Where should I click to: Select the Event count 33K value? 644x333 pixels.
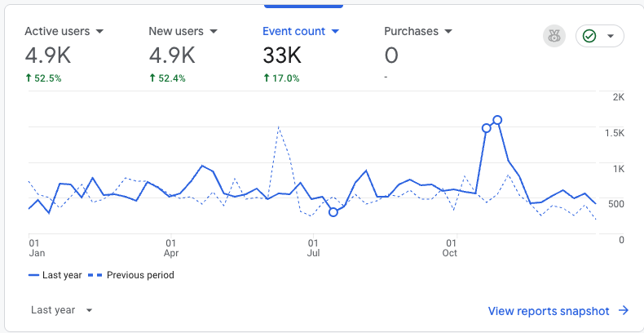pyautogui.click(x=282, y=55)
